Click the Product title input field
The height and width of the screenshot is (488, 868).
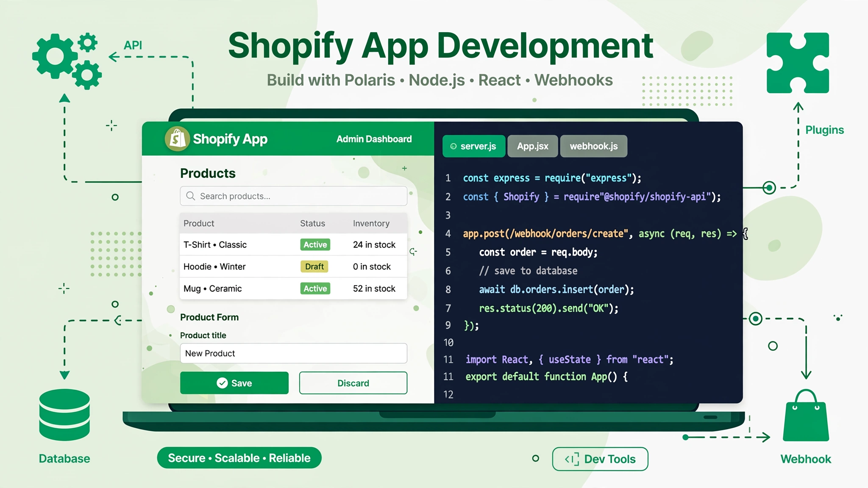pyautogui.click(x=293, y=353)
